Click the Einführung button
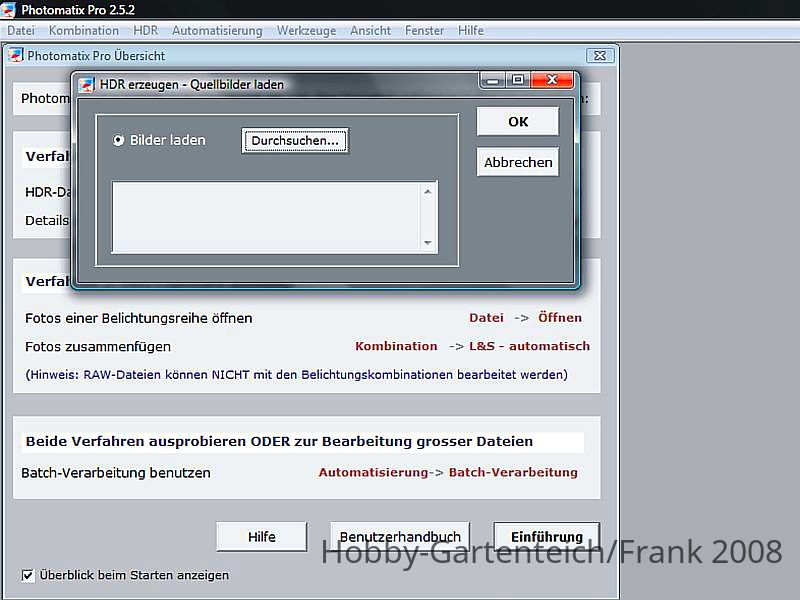The image size is (800, 600). coord(546,537)
